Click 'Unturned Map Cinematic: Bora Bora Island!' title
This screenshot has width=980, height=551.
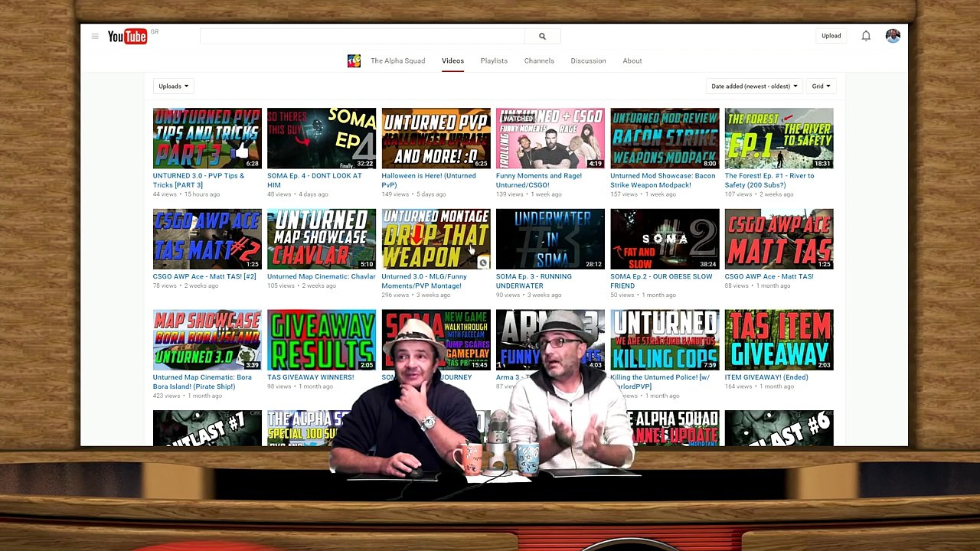tap(202, 382)
